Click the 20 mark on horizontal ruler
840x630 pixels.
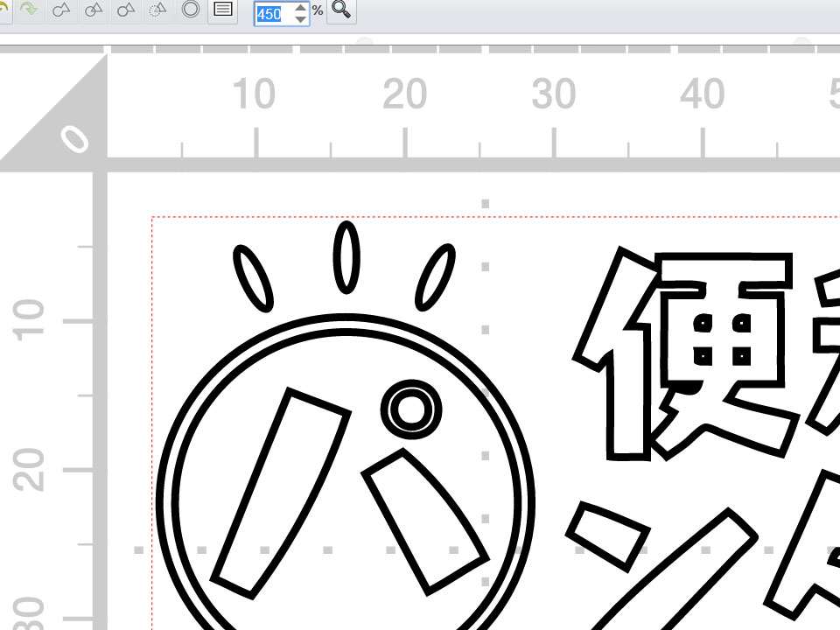pos(405,94)
